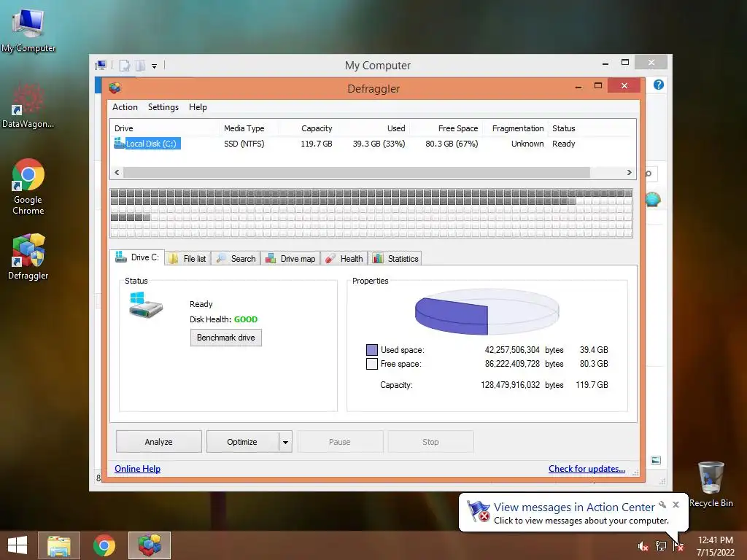Expand the Optimize dropdown arrow

[285, 442]
